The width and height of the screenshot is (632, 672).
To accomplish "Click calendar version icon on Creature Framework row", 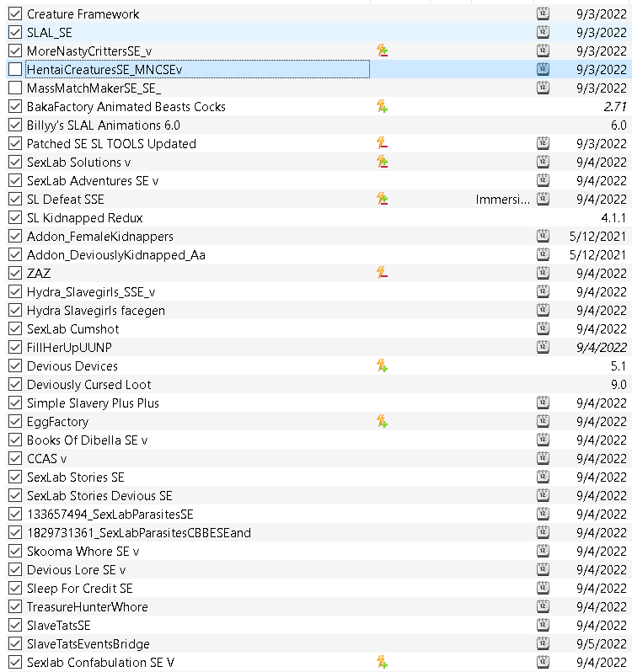I will point(543,13).
